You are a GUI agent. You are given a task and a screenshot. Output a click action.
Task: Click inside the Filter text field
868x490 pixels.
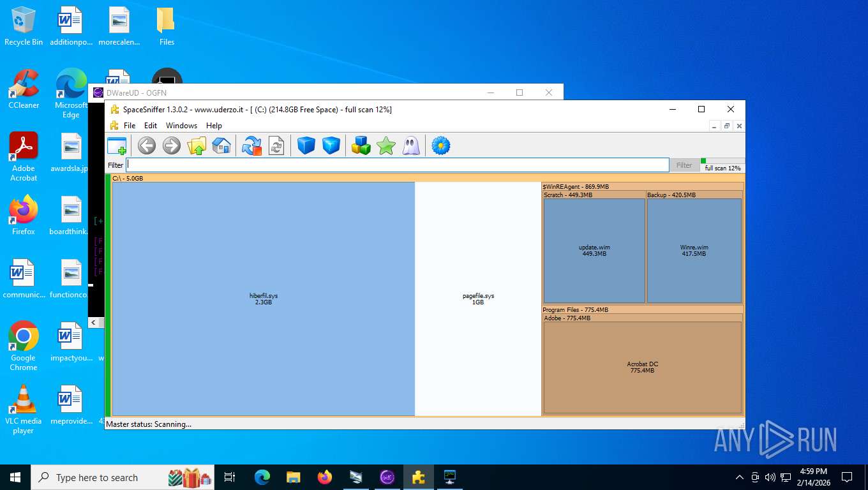click(397, 165)
